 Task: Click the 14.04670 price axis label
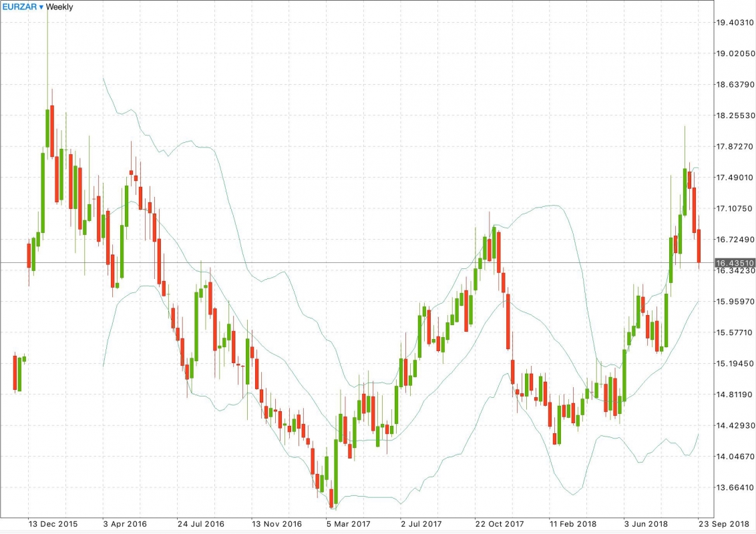pyautogui.click(x=735, y=457)
